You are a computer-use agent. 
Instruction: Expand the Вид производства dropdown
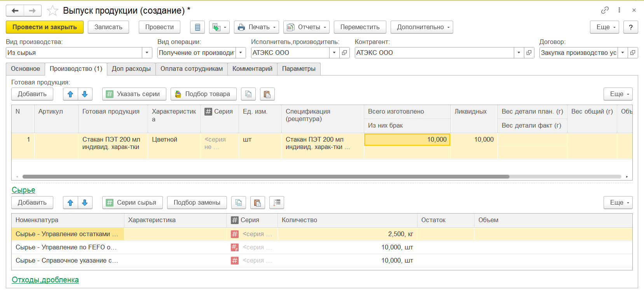(147, 53)
